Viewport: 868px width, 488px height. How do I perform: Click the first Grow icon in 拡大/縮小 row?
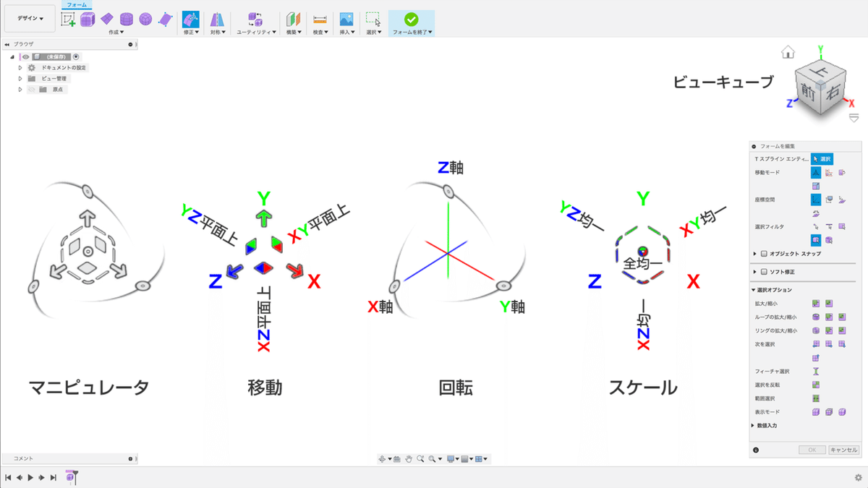(x=816, y=304)
